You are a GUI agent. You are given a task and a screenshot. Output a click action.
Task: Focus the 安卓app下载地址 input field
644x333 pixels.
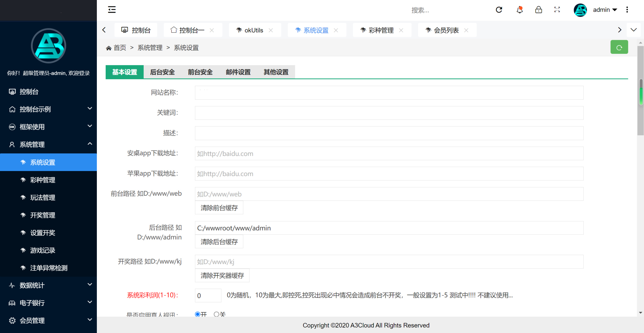[389, 153]
